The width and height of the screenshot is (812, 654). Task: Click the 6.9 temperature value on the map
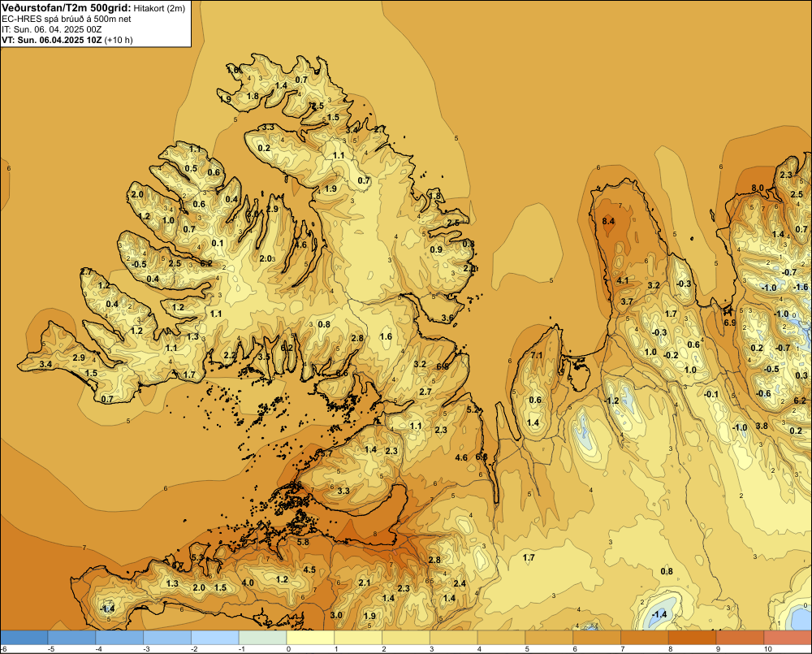pyautogui.click(x=730, y=323)
